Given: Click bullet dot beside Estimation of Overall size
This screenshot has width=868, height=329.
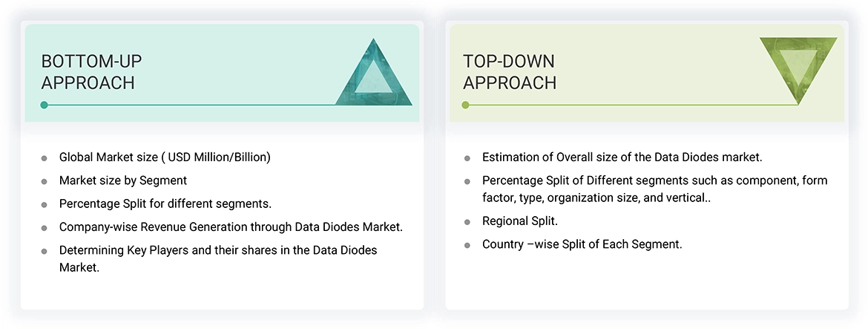Looking at the screenshot, I should click(467, 158).
